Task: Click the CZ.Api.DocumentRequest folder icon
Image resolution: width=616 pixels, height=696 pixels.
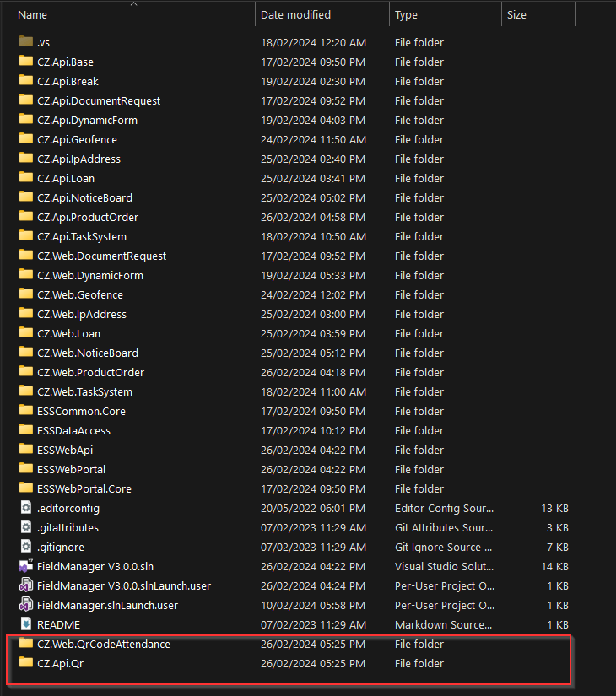Action: (x=26, y=100)
